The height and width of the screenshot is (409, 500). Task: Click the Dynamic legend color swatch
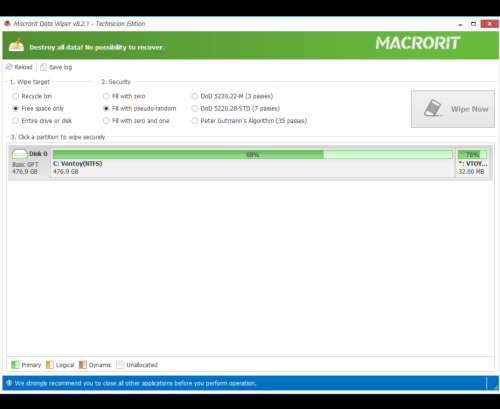(x=83, y=365)
